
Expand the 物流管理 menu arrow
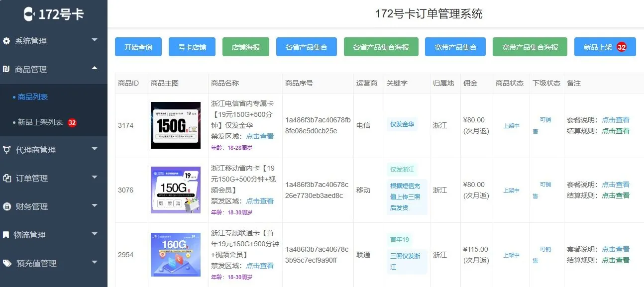(x=95, y=233)
